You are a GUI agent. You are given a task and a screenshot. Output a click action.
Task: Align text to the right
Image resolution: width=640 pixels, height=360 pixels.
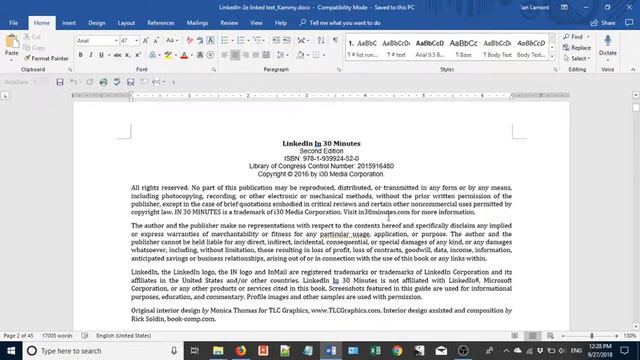click(x=245, y=55)
